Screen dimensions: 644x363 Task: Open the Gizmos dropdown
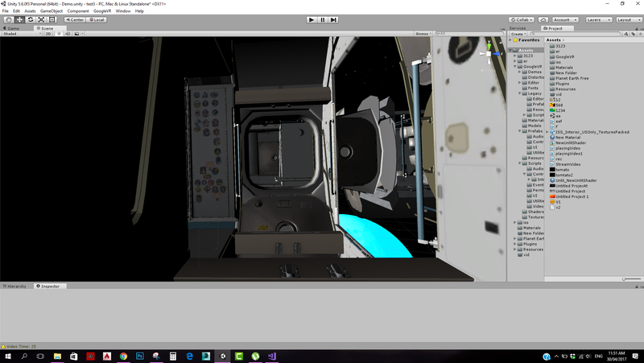pos(423,34)
